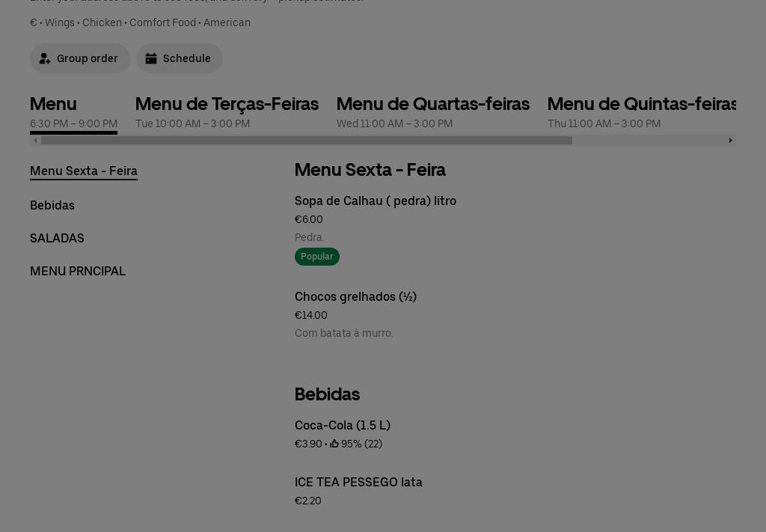Click the Group order button
Viewport: 766px width, 532px height.
80,58
